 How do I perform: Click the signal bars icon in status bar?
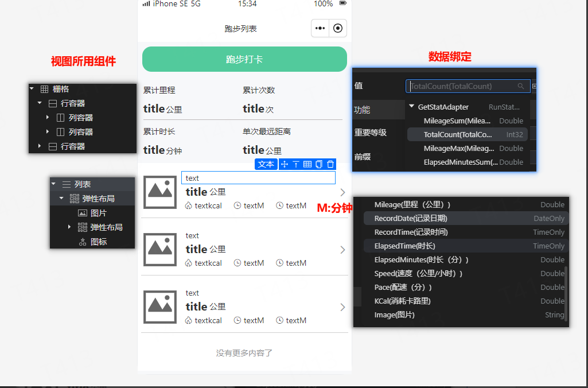[146, 4]
